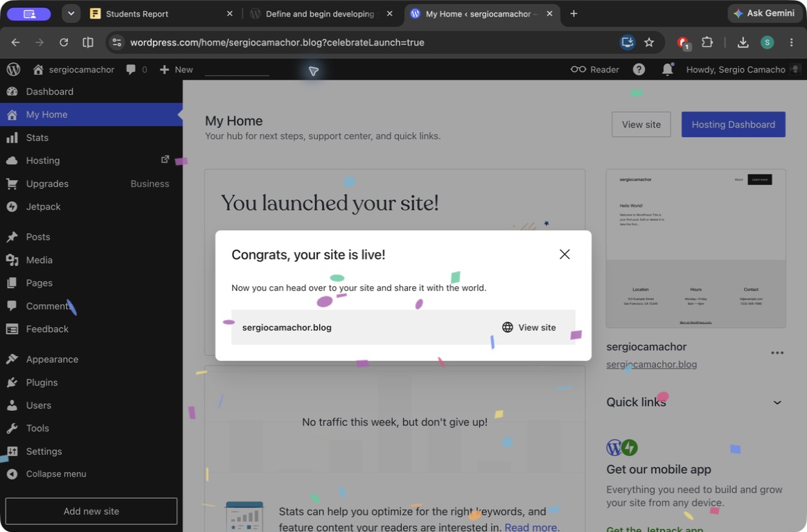This screenshot has height=532, width=807.
Task: Click View site button at top
Action: 641,125
